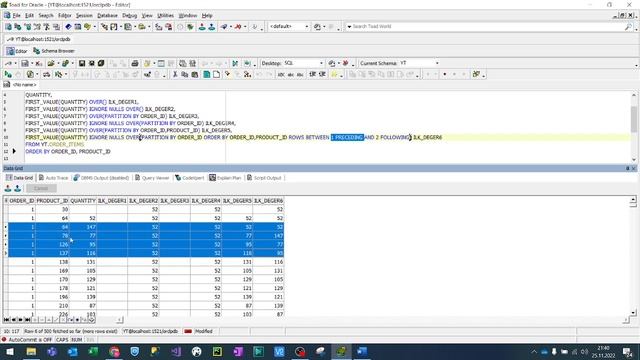640x360 pixels.
Task: Click the blank white page icon
Action: pyautogui.click(x=216, y=74)
